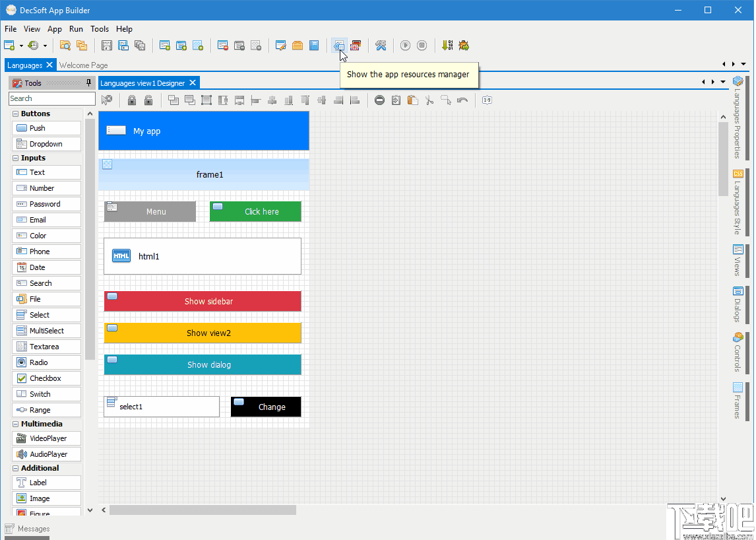
Task: Select the Push button tool
Action: coord(46,128)
